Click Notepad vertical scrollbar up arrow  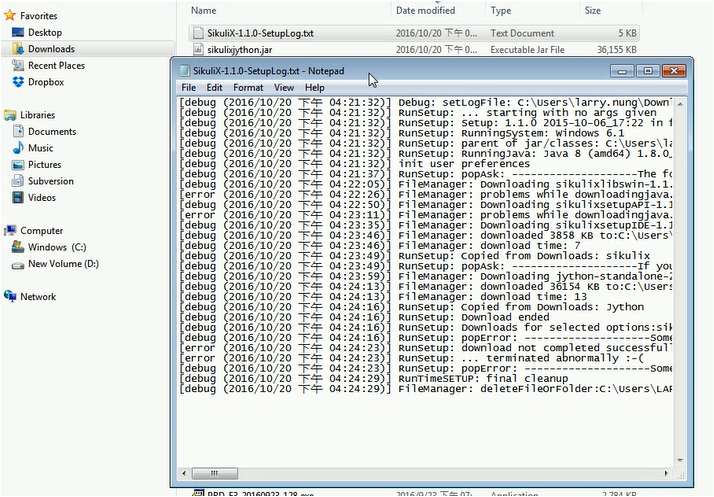click(680, 104)
